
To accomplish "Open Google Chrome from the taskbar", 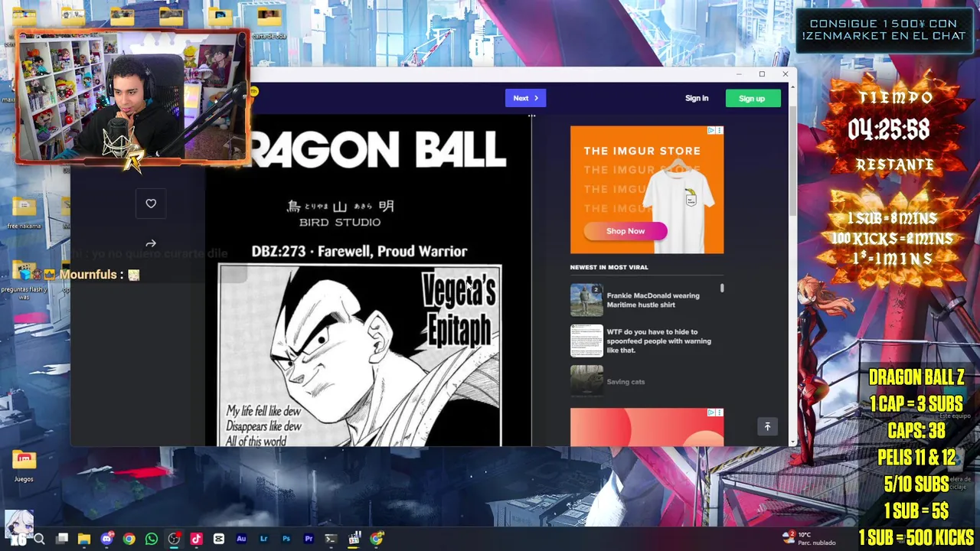I will [x=129, y=539].
